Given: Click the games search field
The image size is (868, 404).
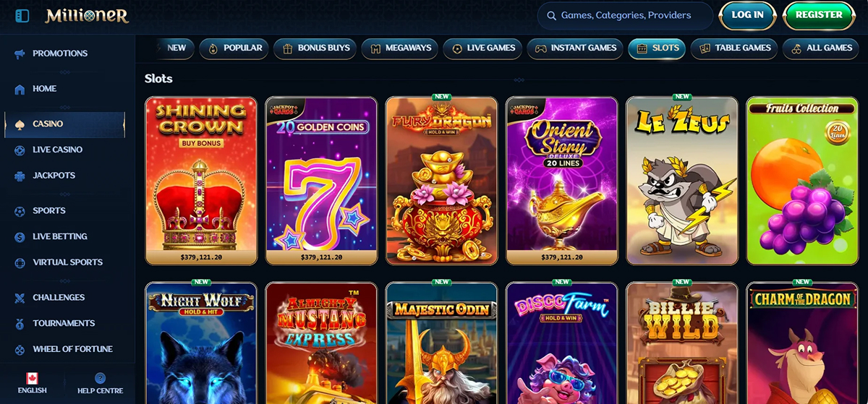Looking at the screenshot, I should click(625, 15).
